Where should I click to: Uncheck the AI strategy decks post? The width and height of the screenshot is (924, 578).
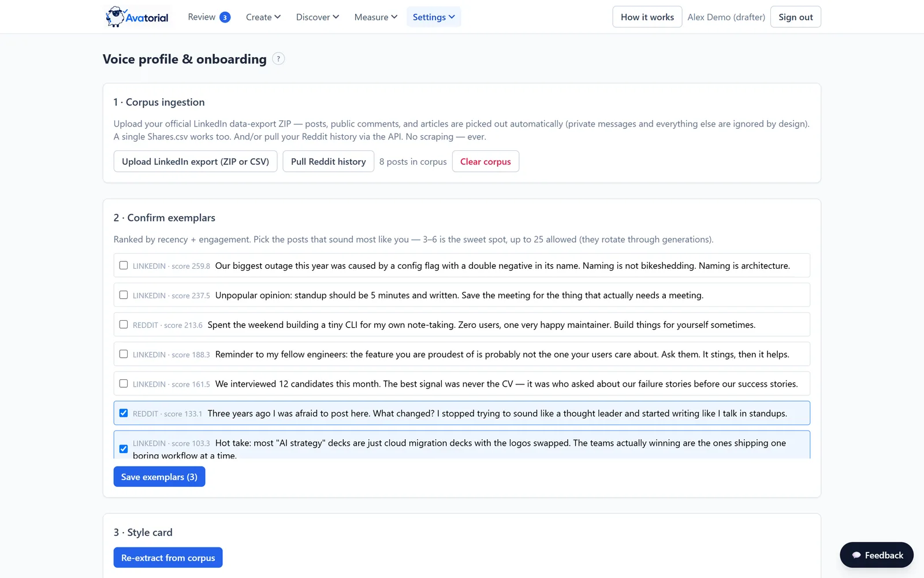(124, 449)
